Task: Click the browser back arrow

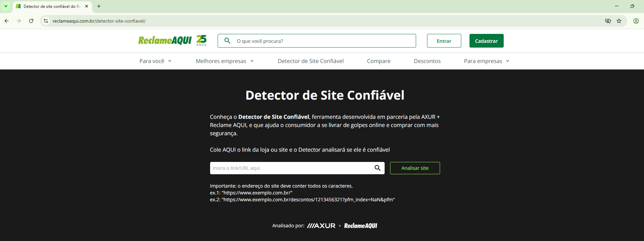Action: (7, 21)
